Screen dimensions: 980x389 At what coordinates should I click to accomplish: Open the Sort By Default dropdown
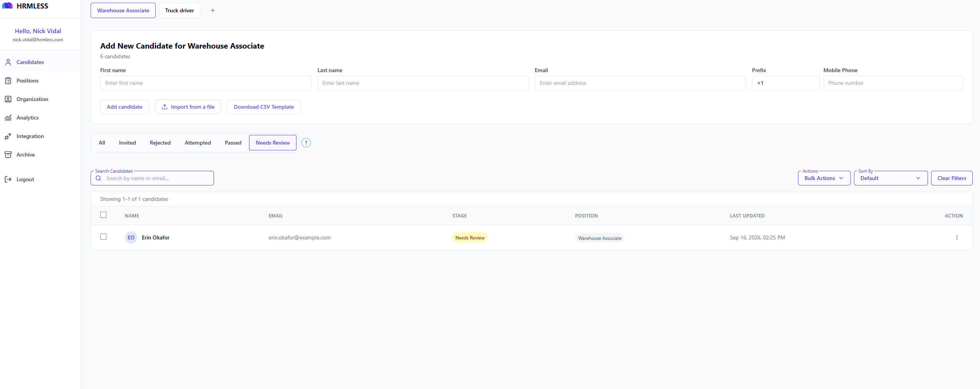click(891, 178)
